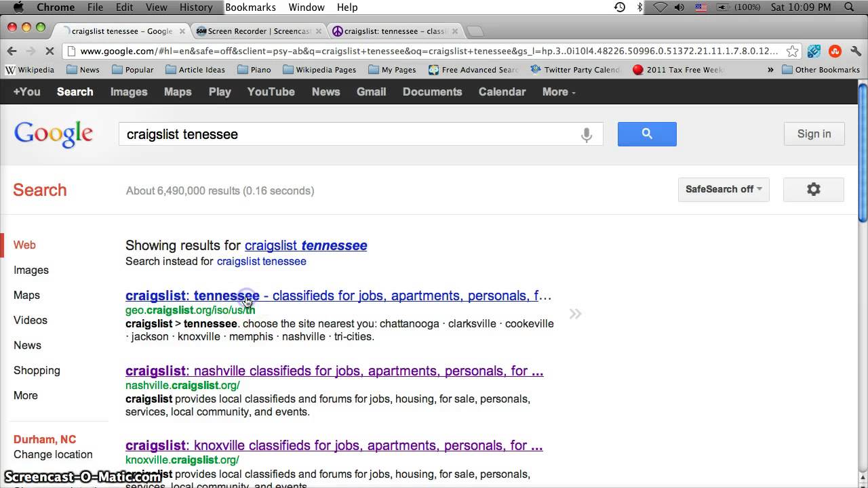Click the red Search heading
This screenshot has height=488, width=868.
[40, 190]
